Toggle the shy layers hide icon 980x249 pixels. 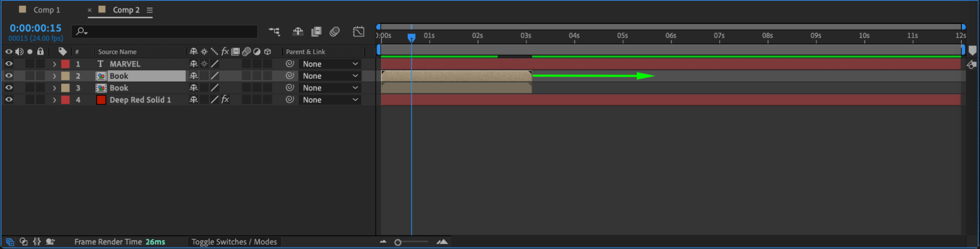(x=298, y=32)
